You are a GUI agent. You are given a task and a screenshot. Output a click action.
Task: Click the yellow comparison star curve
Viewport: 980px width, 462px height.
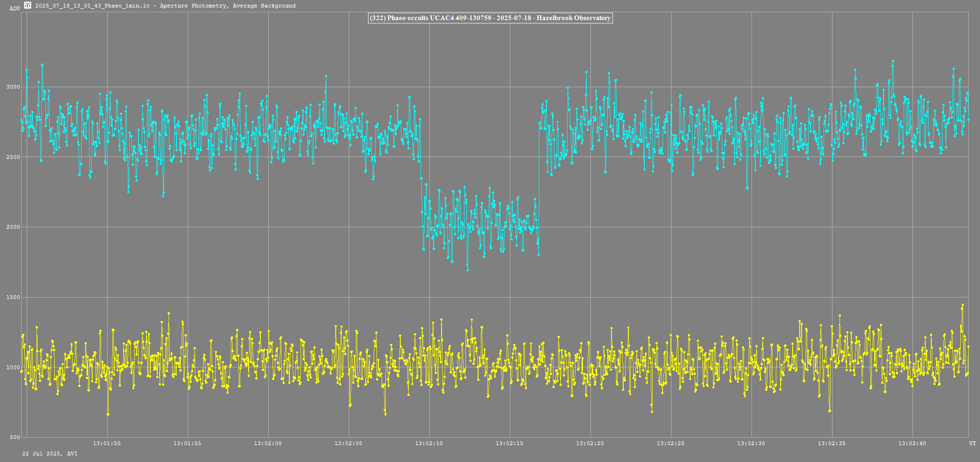click(x=468, y=368)
